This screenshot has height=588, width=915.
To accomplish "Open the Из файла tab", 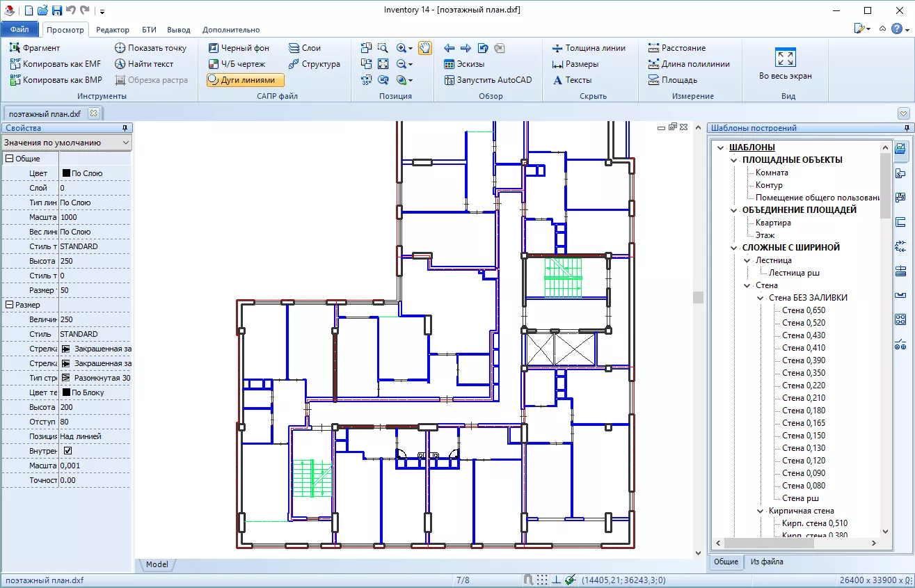I will pos(766,562).
